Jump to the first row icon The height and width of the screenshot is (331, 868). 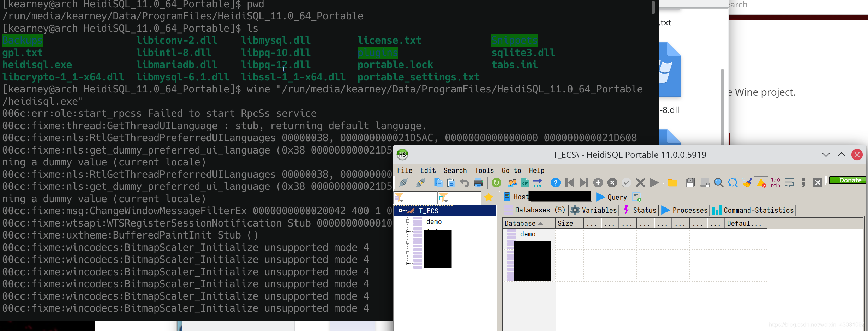(x=570, y=182)
